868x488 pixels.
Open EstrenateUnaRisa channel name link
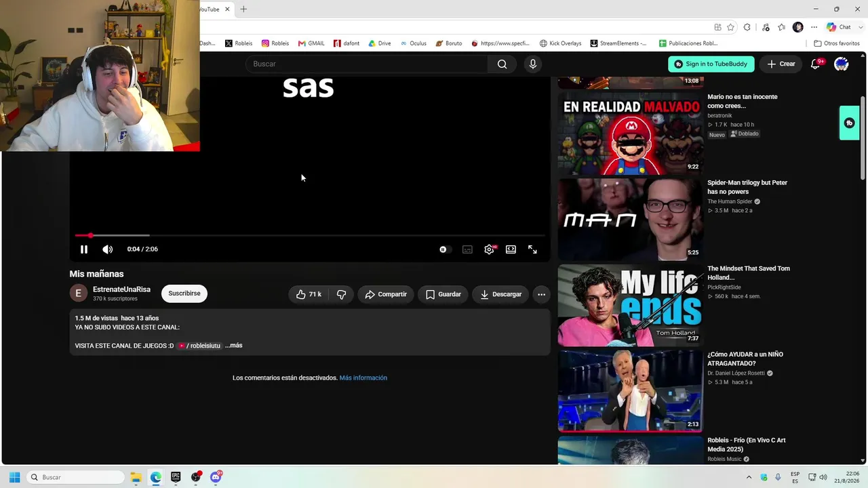[x=121, y=289]
